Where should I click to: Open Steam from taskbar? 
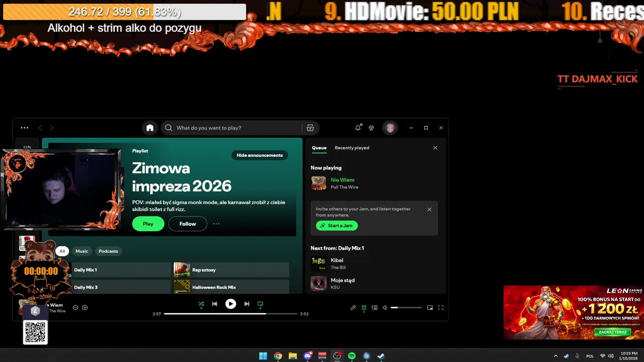coord(381,356)
